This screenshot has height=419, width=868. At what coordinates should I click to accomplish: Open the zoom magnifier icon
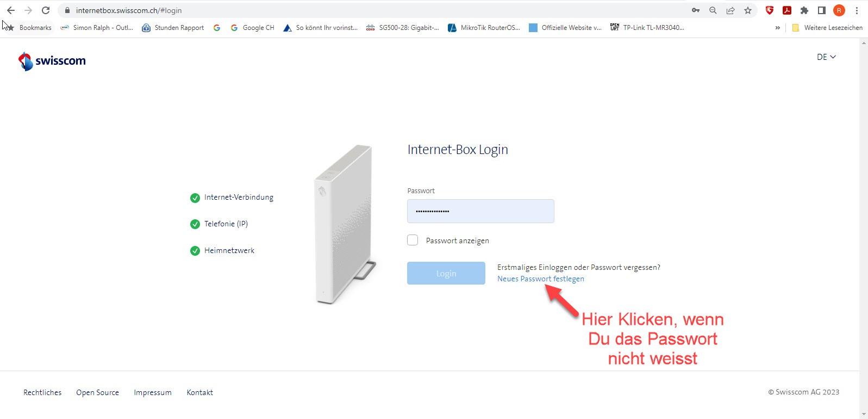713,10
